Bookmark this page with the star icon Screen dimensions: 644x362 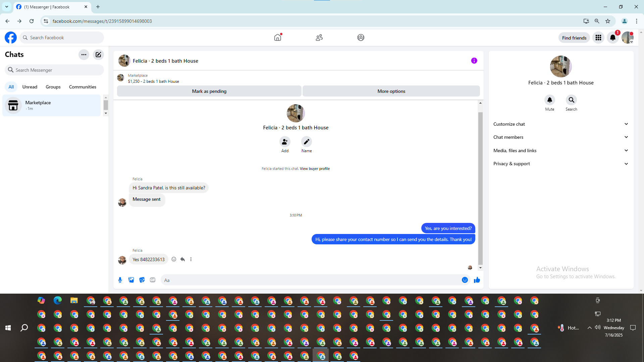coord(608,21)
